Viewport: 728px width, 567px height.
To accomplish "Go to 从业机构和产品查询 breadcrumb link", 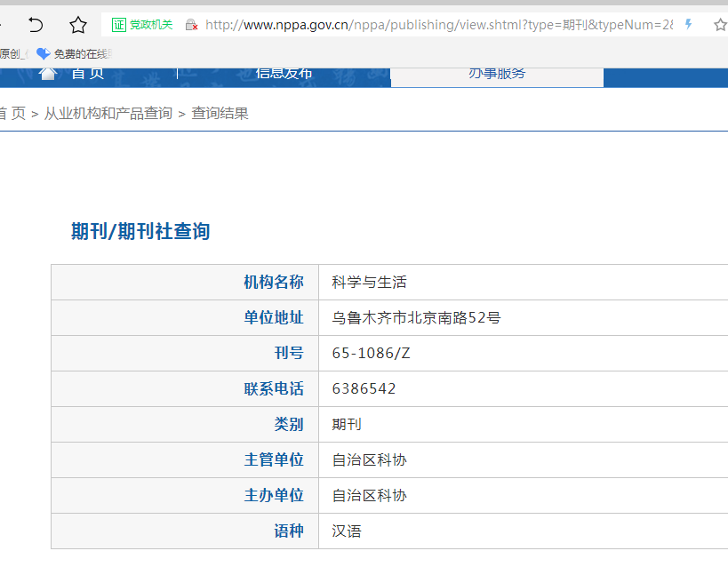I will tap(108, 113).
